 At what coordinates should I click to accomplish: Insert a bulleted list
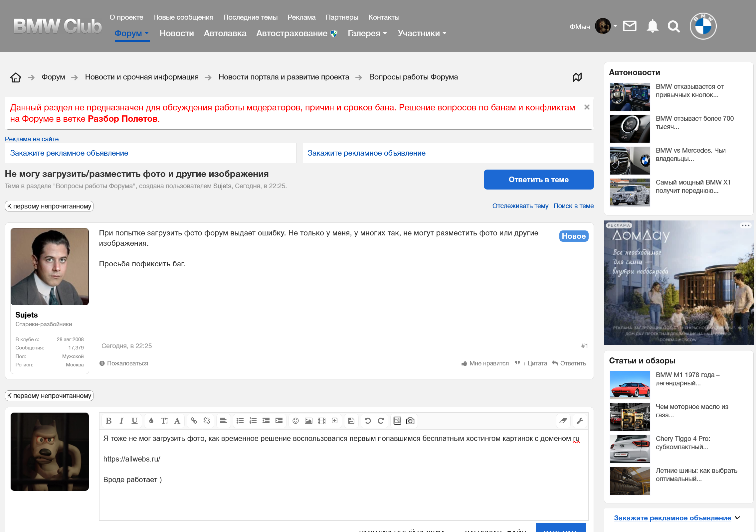(x=240, y=421)
